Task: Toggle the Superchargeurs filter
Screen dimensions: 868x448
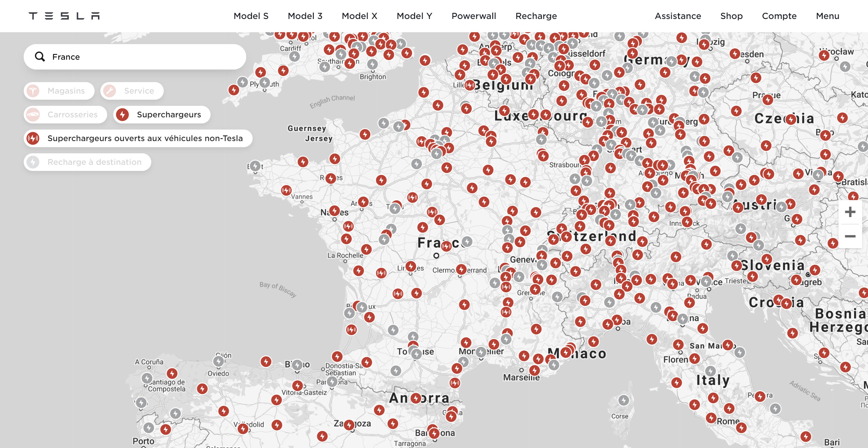Action: pos(162,115)
